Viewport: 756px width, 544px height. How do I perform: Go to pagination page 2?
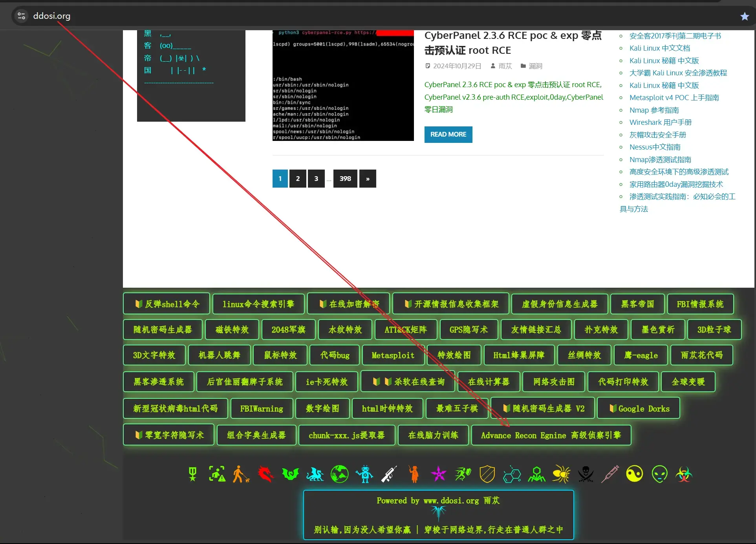coord(298,179)
